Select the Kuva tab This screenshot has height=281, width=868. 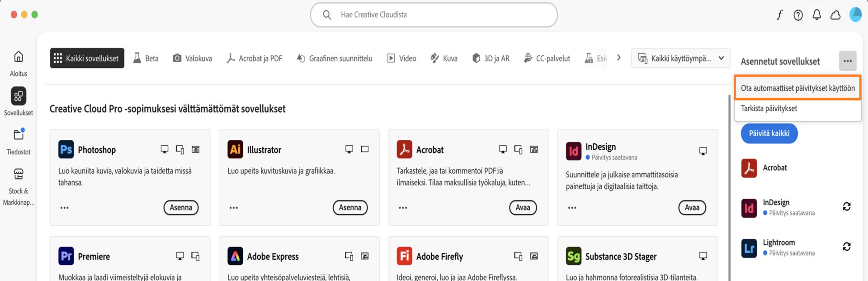[444, 58]
